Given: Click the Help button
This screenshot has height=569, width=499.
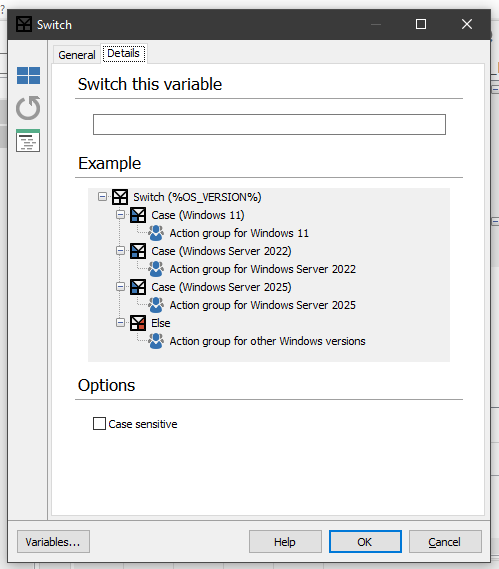Looking at the screenshot, I should click(x=285, y=542).
